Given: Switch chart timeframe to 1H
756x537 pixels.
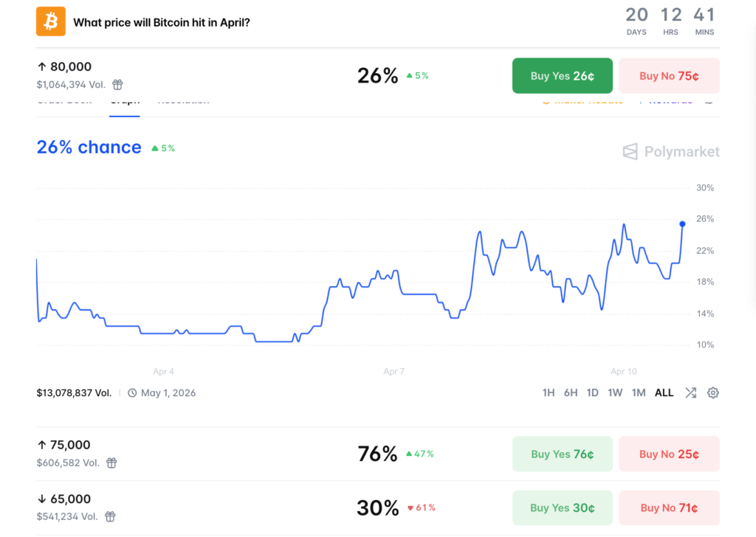Looking at the screenshot, I should point(548,392).
